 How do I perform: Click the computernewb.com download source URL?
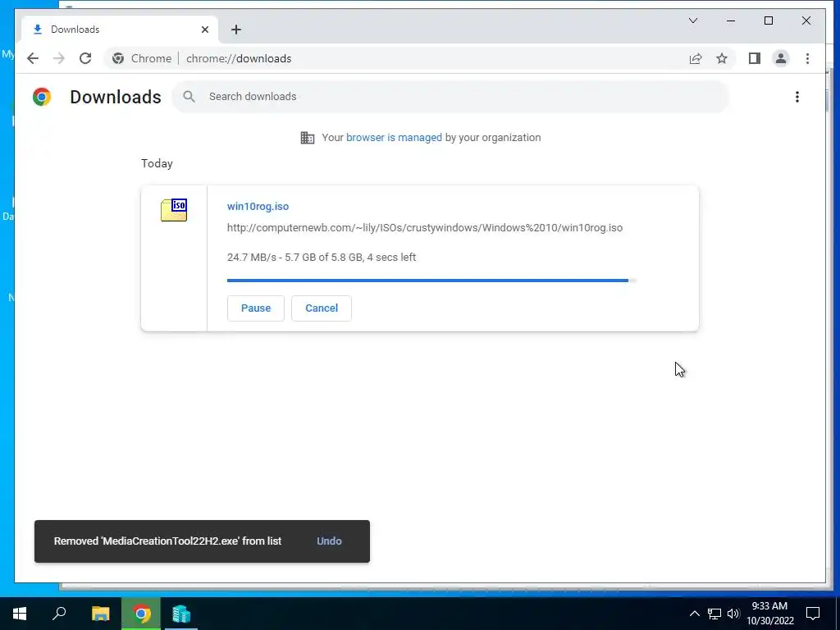pyautogui.click(x=425, y=228)
